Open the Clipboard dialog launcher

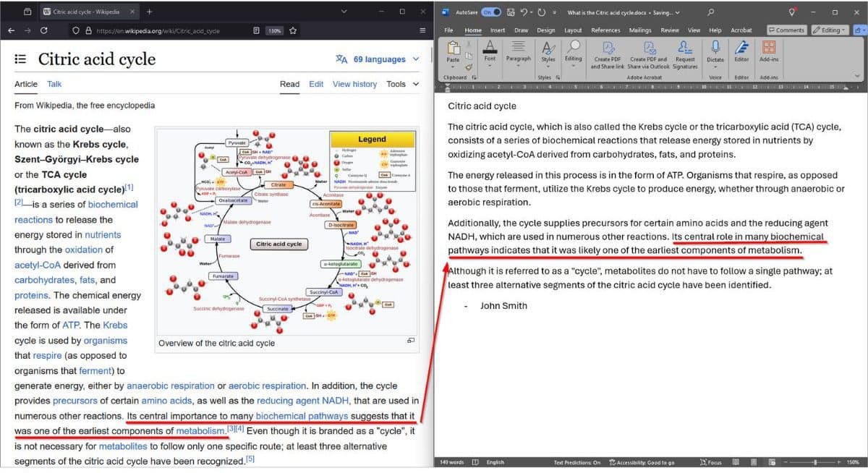click(x=475, y=77)
